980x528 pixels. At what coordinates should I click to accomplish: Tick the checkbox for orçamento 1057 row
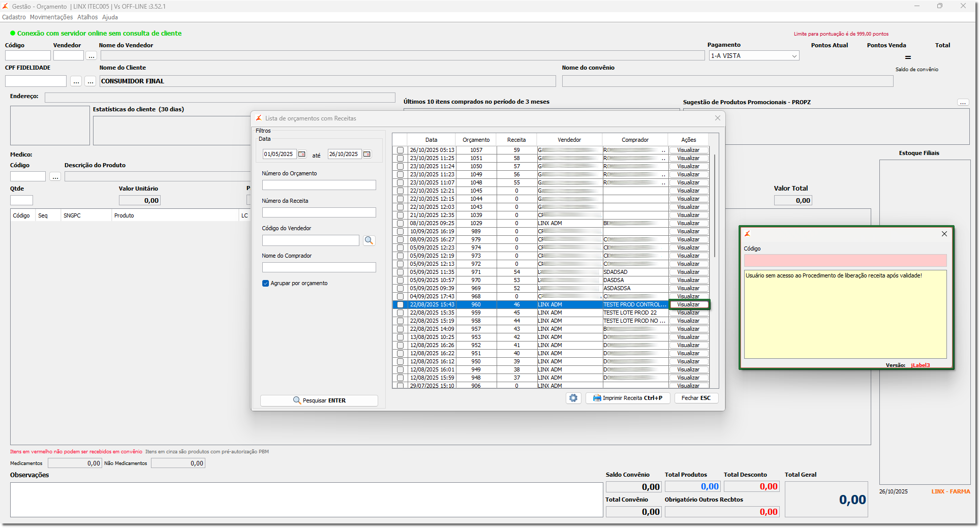tap(400, 150)
